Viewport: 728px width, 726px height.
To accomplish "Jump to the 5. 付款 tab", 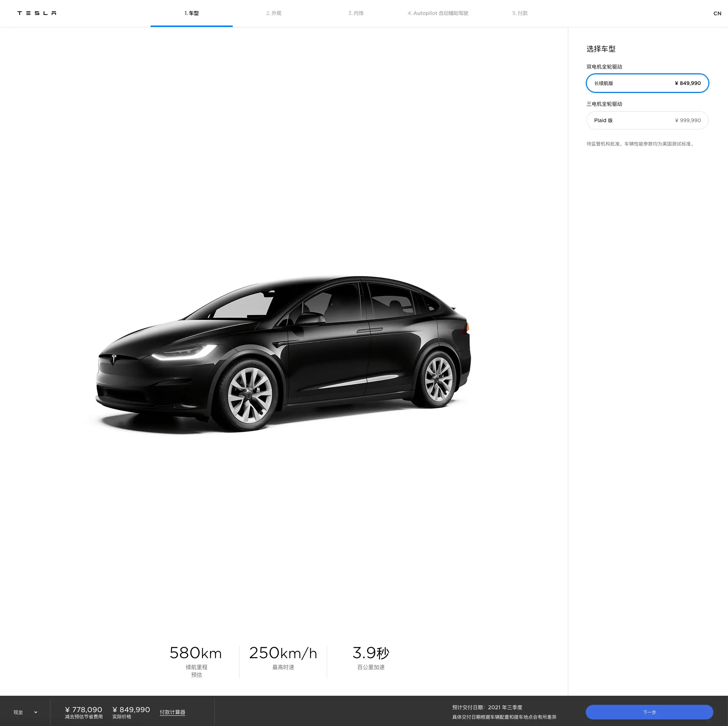I will (x=520, y=13).
